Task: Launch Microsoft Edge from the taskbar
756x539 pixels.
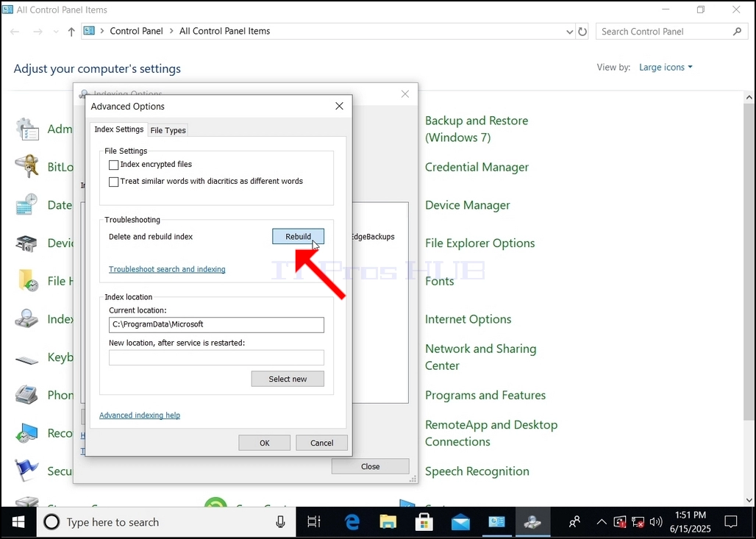Action: 352,522
